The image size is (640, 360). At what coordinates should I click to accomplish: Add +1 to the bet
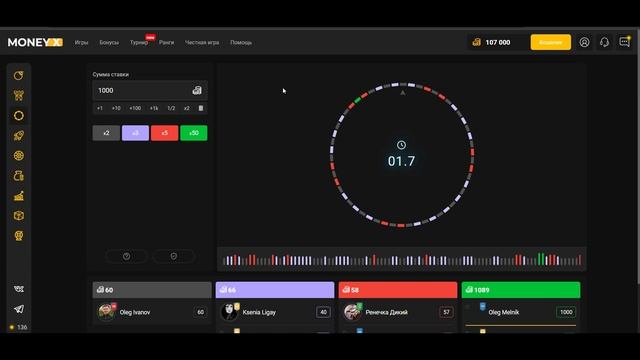pos(100,108)
